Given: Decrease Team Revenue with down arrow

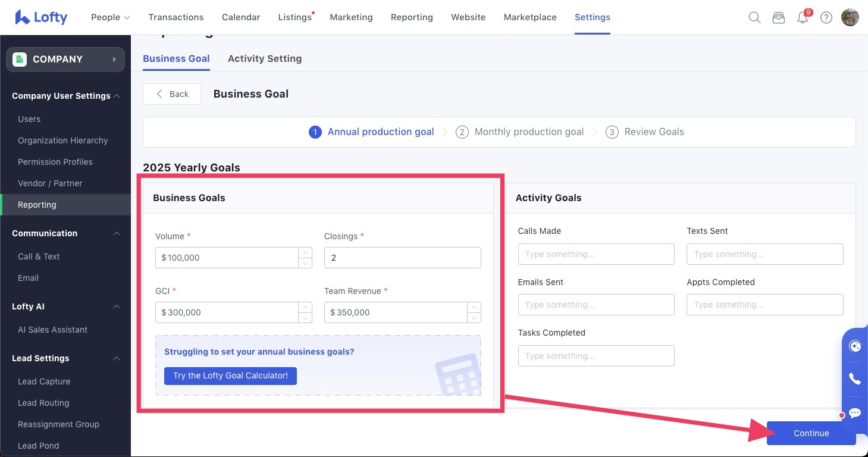Looking at the screenshot, I should (x=474, y=318).
